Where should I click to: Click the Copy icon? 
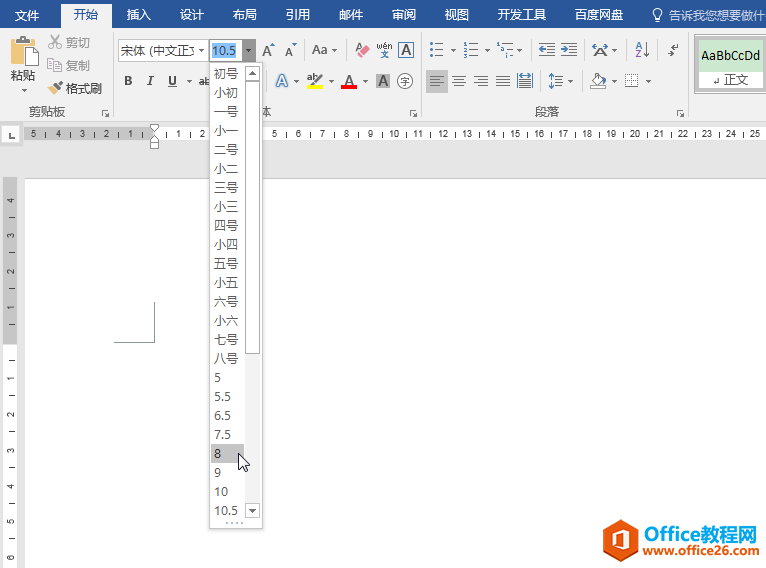(54, 65)
